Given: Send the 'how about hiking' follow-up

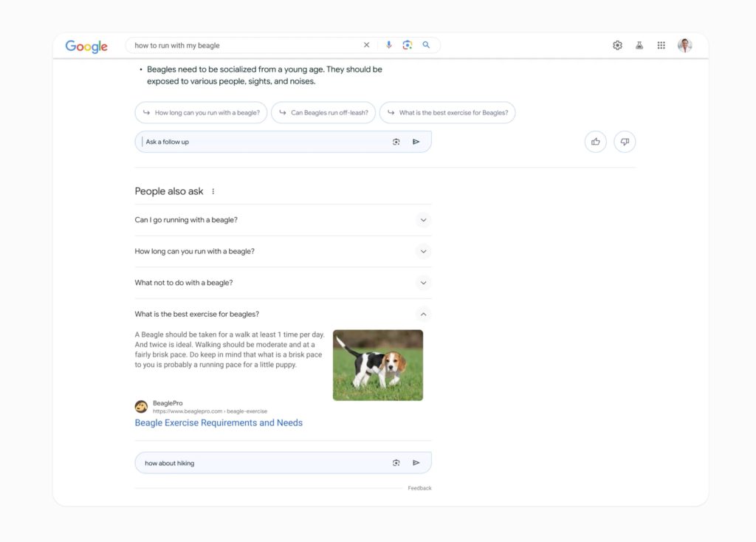Looking at the screenshot, I should point(416,463).
